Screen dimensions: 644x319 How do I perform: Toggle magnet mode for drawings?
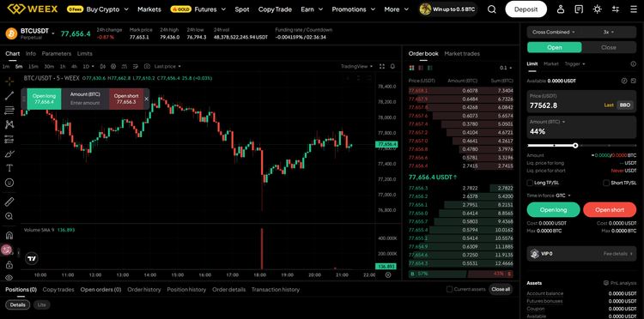pyautogui.click(x=9, y=235)
